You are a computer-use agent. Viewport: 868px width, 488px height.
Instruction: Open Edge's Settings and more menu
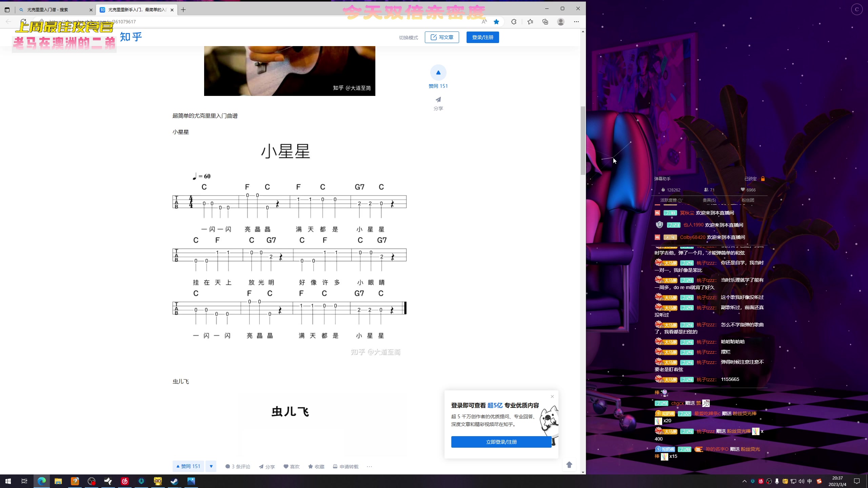point(576,21)
